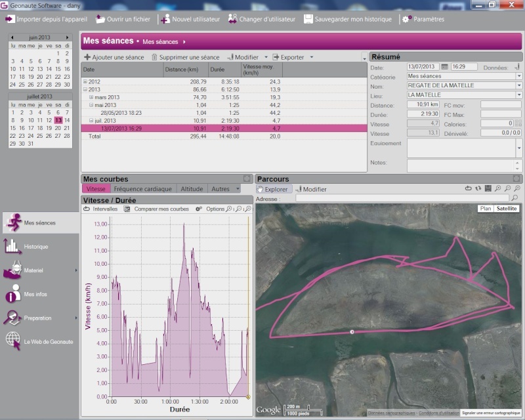Open curve Options
Image resolution: width=525 pixels, height=420 pixels.
(210, 209)
